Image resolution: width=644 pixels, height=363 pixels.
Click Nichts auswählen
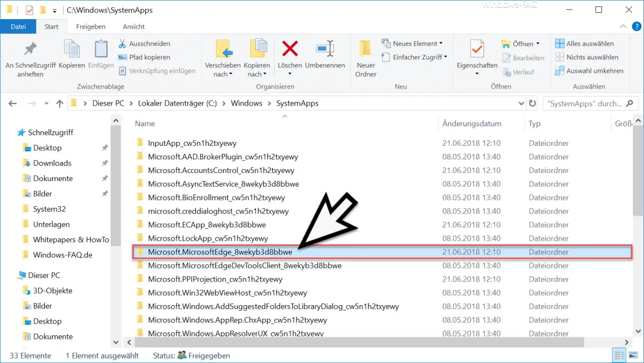587,57
